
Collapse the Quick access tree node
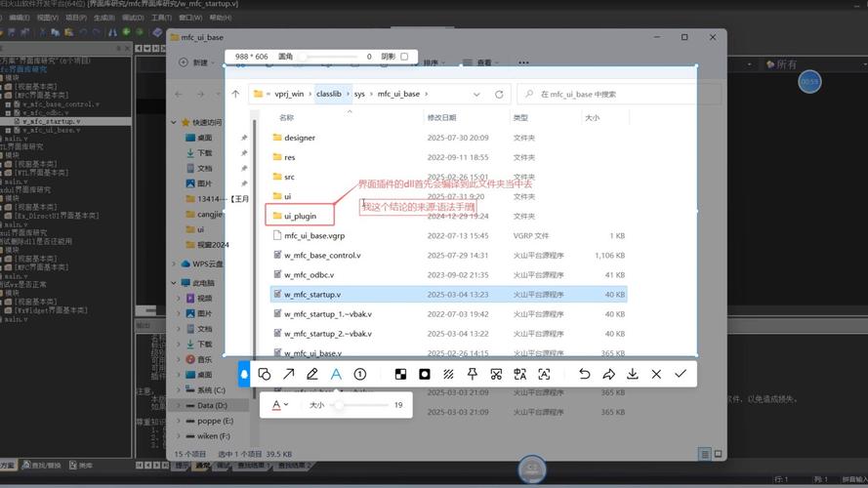click(x=174, y=122)
